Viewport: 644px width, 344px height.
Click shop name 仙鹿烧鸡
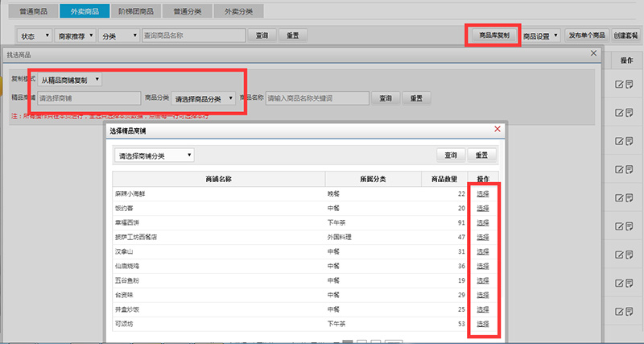tap(127, 267)
